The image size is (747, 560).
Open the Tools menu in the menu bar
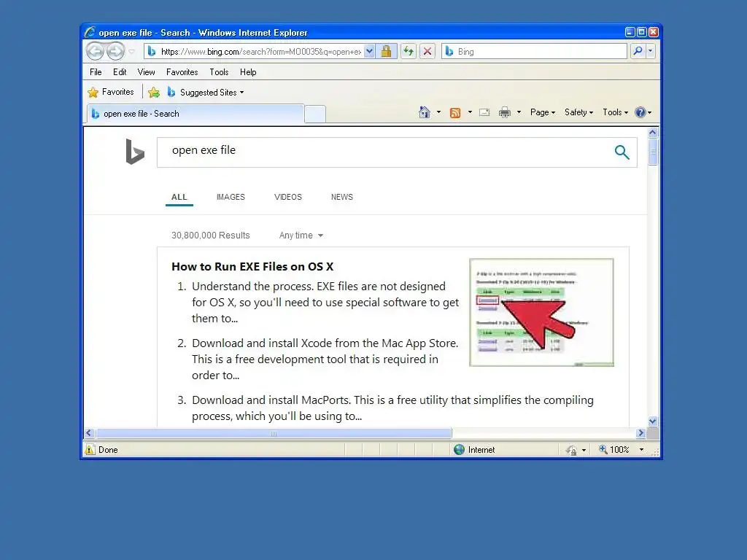[219, 72]
